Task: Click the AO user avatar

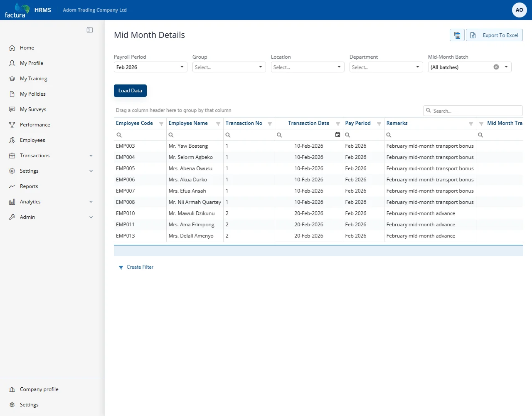Action: click(519, 10)
